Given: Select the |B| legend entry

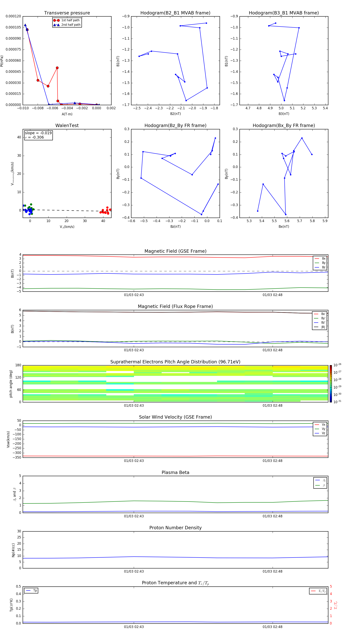Looking at the screenshot, I should pos(320,327).
